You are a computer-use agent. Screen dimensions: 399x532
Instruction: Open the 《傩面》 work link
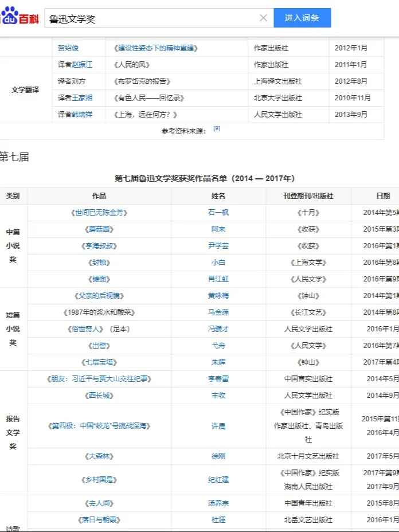pyautogui.click(x=99, y=279)
